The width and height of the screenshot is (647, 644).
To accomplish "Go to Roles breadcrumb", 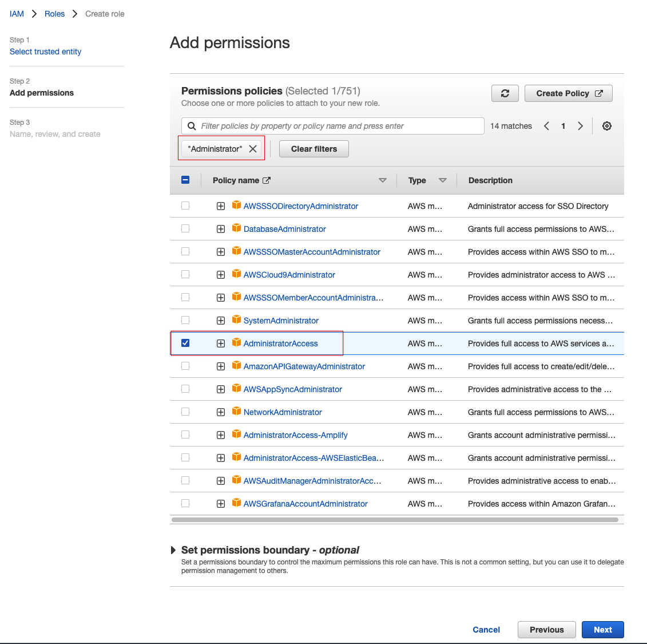I will click(x=54, y=14).
